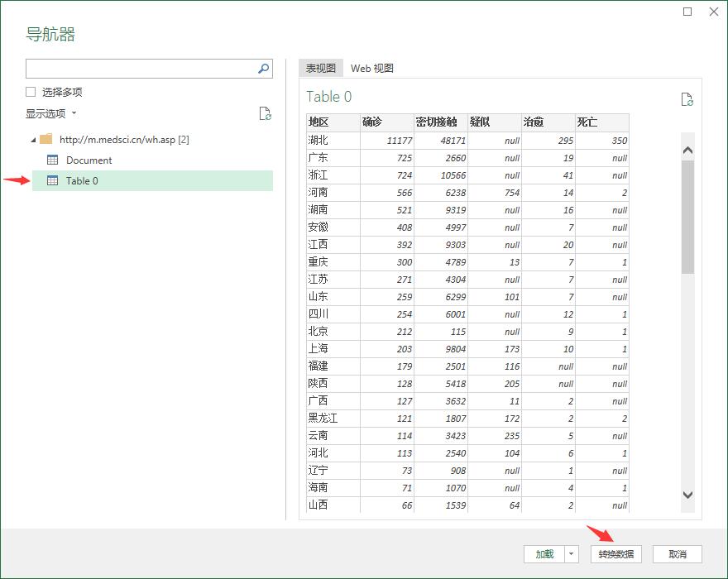Select the Document item in the tree
Viewport: 728px width, 579px height.
(x=89, y=160)
